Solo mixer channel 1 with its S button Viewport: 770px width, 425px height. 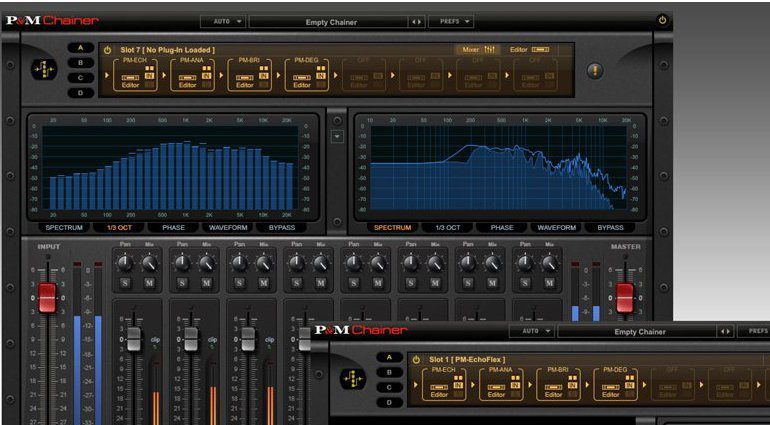pos(125,283)
